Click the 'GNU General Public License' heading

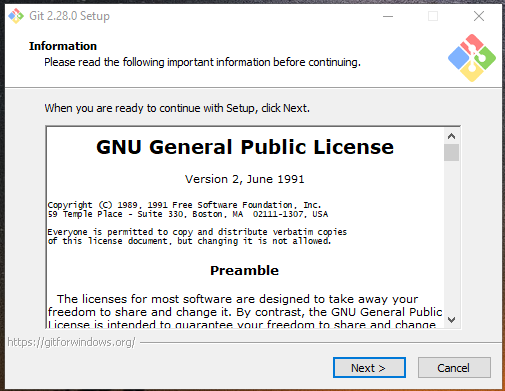[x=245, y=147]
